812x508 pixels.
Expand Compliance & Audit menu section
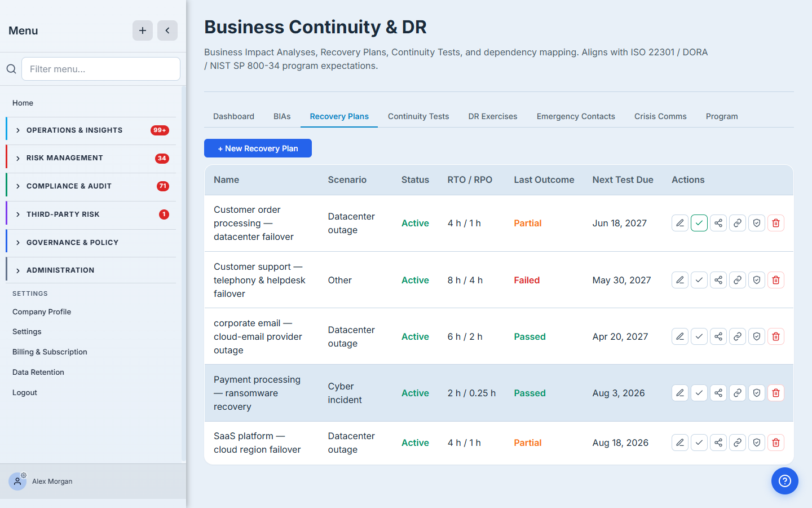91,186
